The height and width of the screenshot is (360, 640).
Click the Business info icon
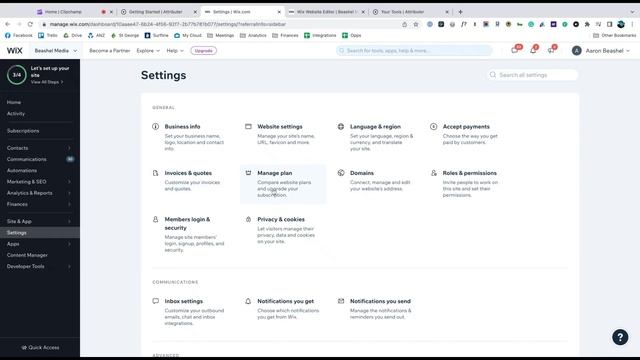coord(156,127)
